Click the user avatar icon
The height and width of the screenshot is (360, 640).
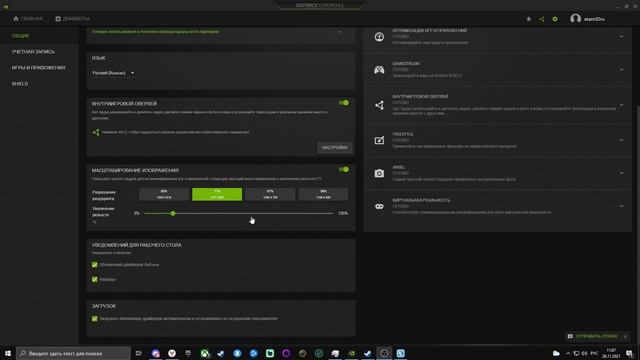click(x=576, y=19)
